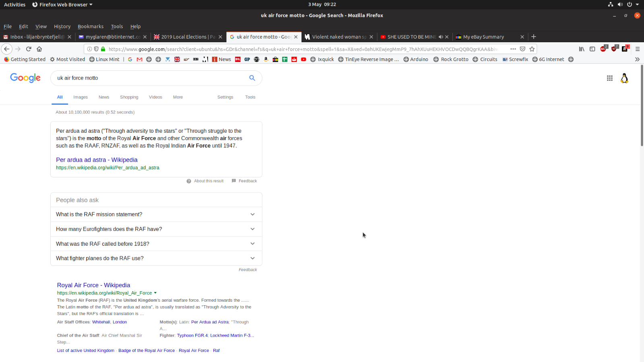This screenshot has height=362, width=644.
Task: Open the GP bookmark icon
Action: 247,60
